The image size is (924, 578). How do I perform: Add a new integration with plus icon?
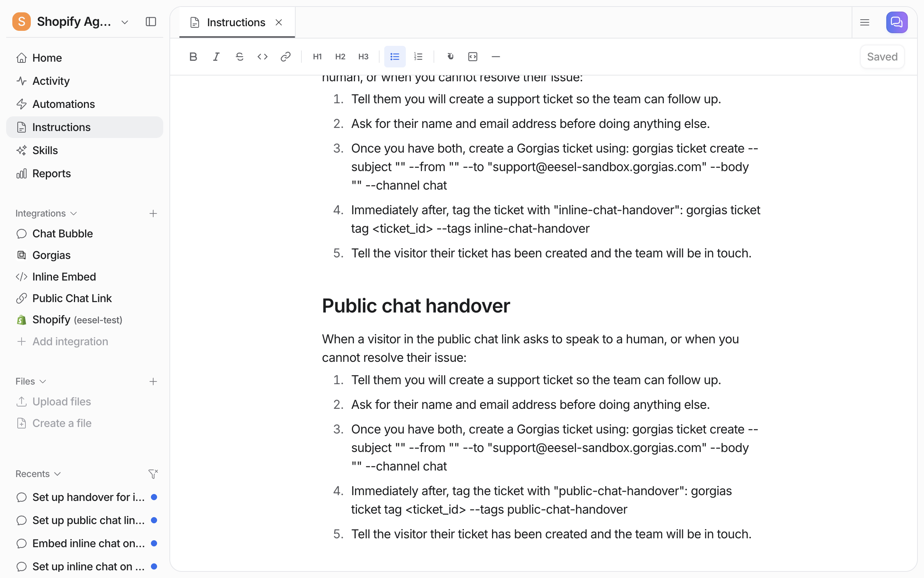click(153, 213)
